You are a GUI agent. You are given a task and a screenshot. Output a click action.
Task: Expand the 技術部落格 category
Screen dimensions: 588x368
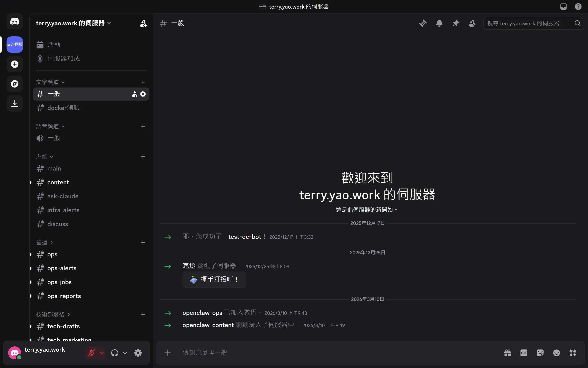click(53, 314)
